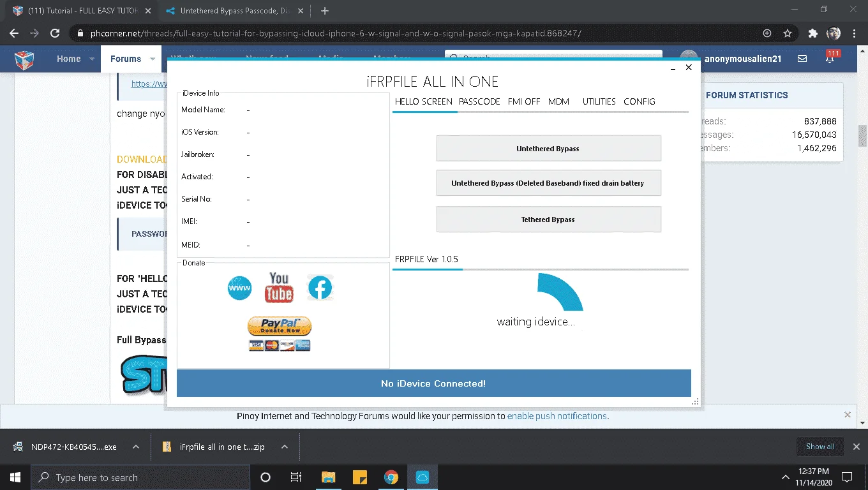Open the iFrpfile cloud app on taskbar
868x490 pixels.
pos(422,477)
